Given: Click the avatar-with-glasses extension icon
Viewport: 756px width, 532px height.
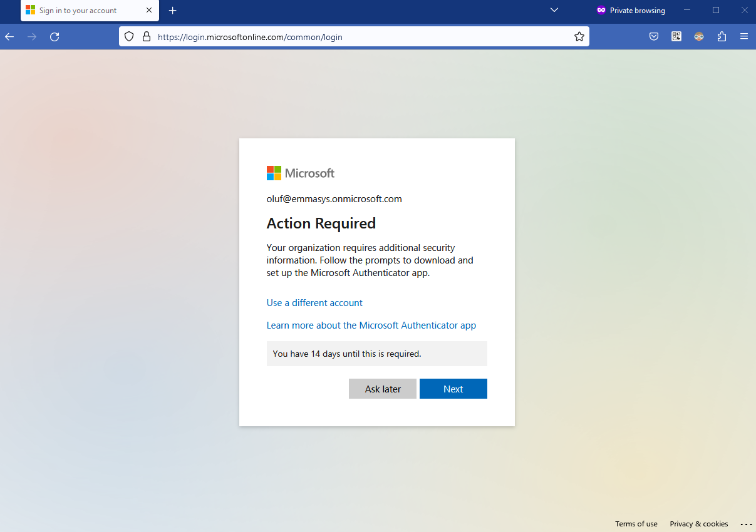Looking at the screenshot, I should pos(699,37).
